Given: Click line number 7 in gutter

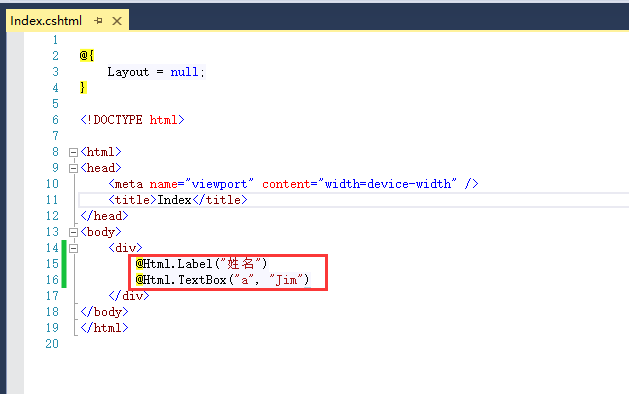Looking at the screenshot, I should (x=55, y=136).
